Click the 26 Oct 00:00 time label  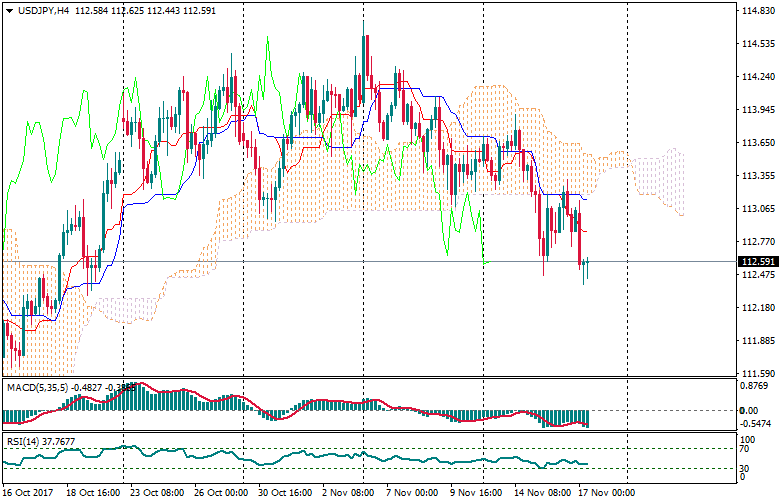[x=219, y=494]
